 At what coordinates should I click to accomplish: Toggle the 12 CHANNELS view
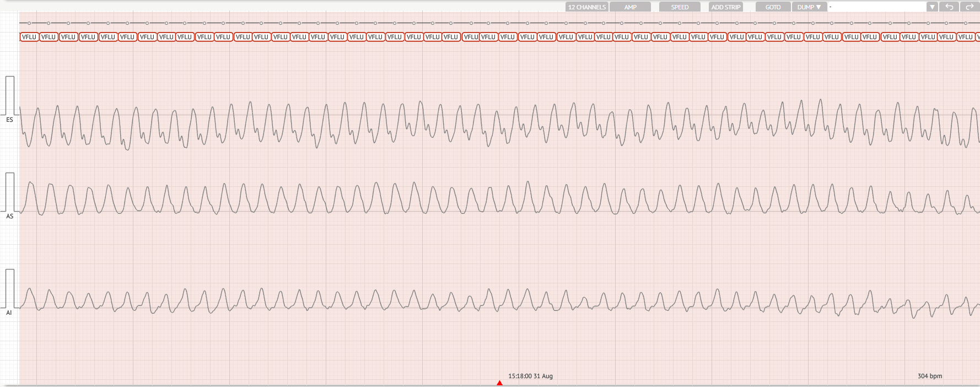pos(586,7)
